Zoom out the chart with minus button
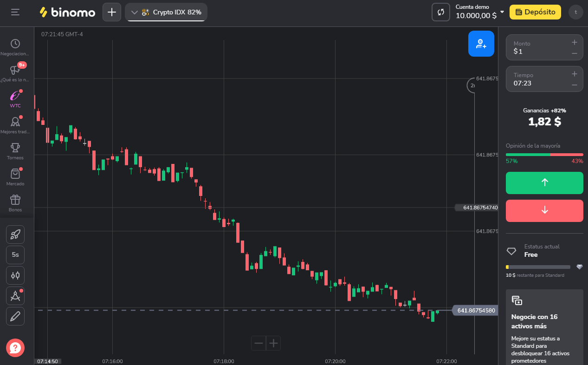 coord(258,343)
